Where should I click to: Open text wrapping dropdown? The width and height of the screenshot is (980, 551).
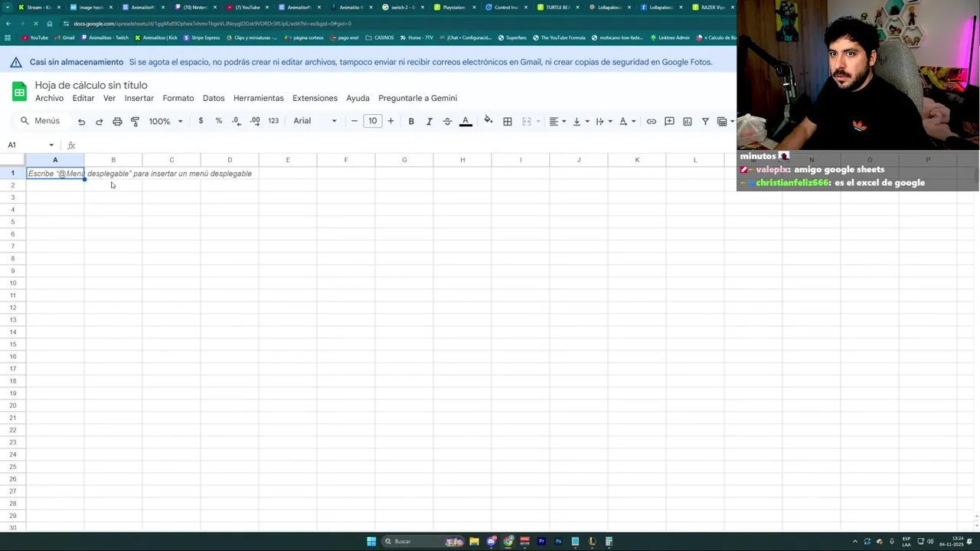click(604, 121)
